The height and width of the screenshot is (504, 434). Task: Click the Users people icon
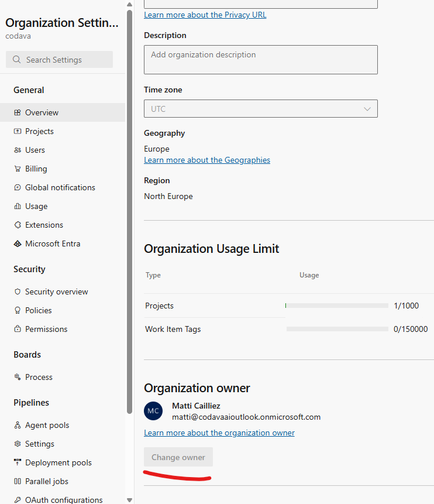coord(18,150)
